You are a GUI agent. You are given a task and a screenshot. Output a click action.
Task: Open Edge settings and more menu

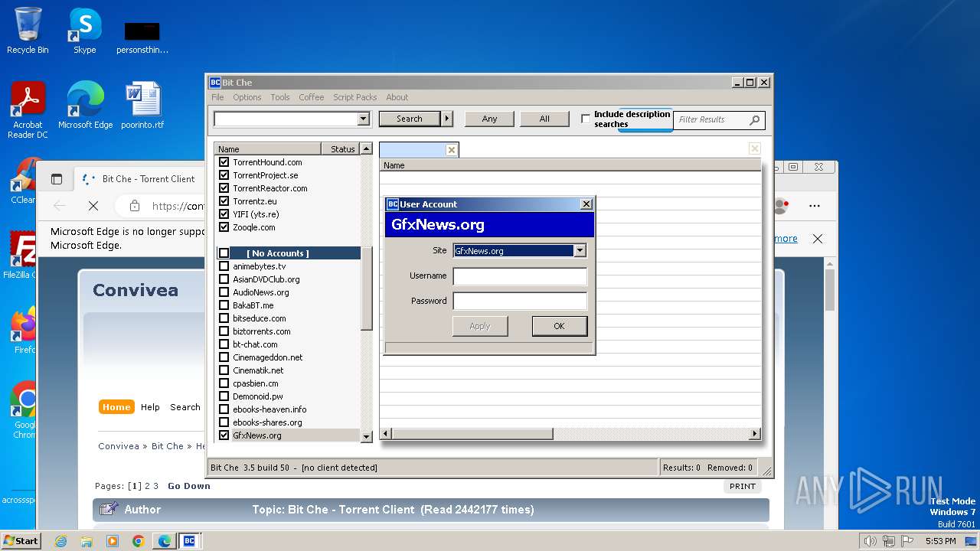(815, 206)
